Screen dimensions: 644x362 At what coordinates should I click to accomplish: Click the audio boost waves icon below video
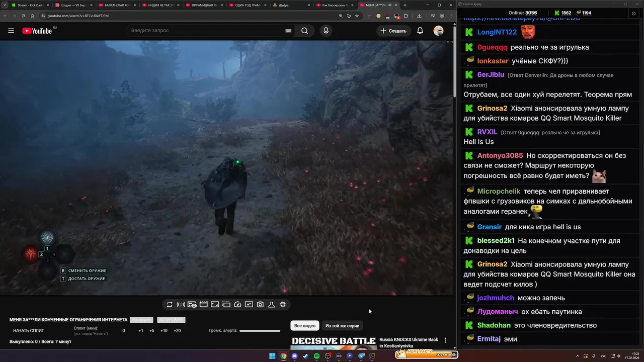click(x=181, y=305)
